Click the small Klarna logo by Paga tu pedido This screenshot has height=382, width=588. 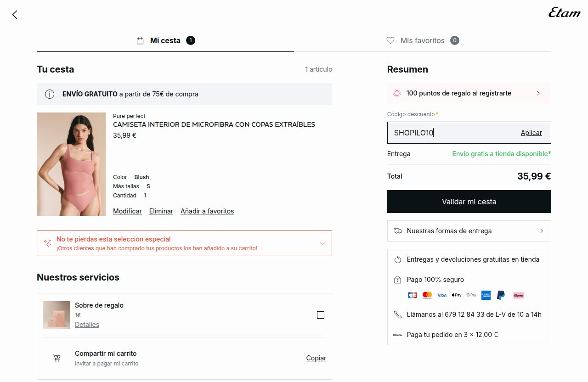(x=398, y=335)
